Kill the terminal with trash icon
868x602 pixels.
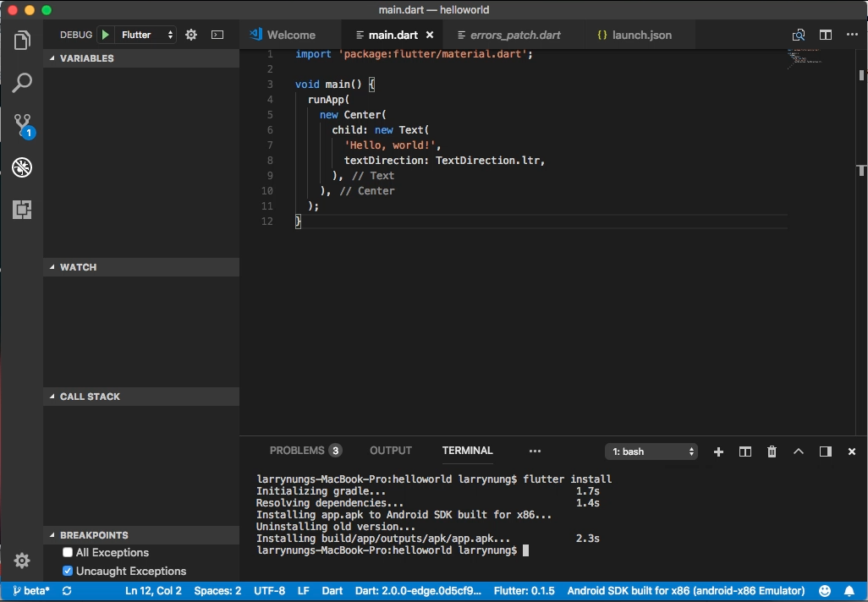(772, 452)
